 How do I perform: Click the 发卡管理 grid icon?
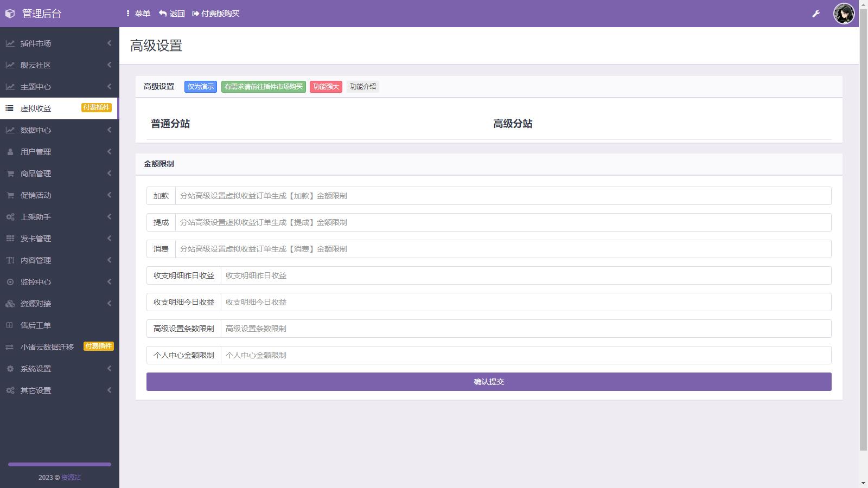click(x=10, y=239)
